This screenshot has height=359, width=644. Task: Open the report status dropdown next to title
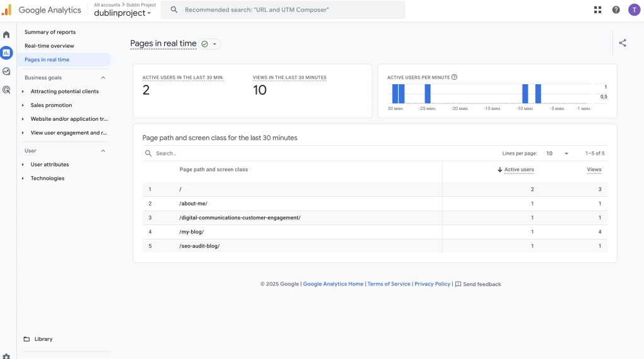pos(214,44)
